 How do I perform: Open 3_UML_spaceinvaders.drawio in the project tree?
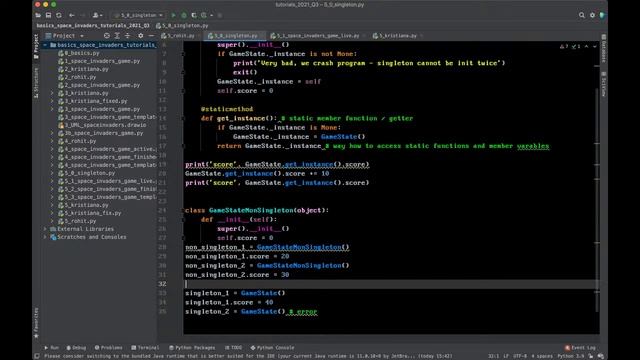102,125
